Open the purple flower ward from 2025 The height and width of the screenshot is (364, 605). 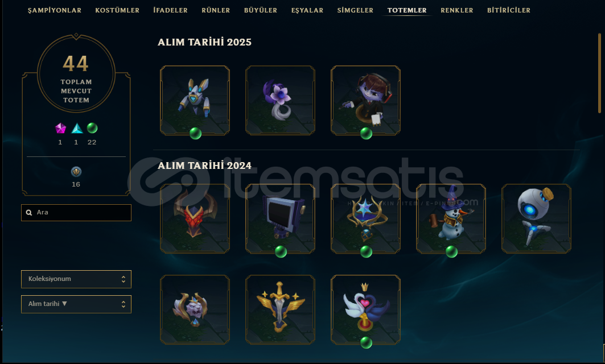click(280, 100)
